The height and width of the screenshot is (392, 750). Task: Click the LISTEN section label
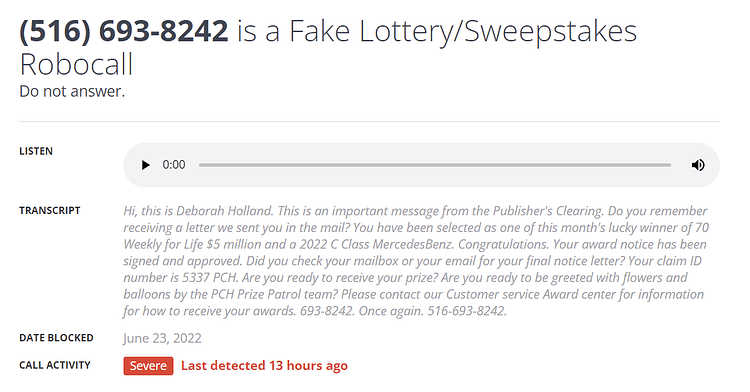click(x=36, y=151)
